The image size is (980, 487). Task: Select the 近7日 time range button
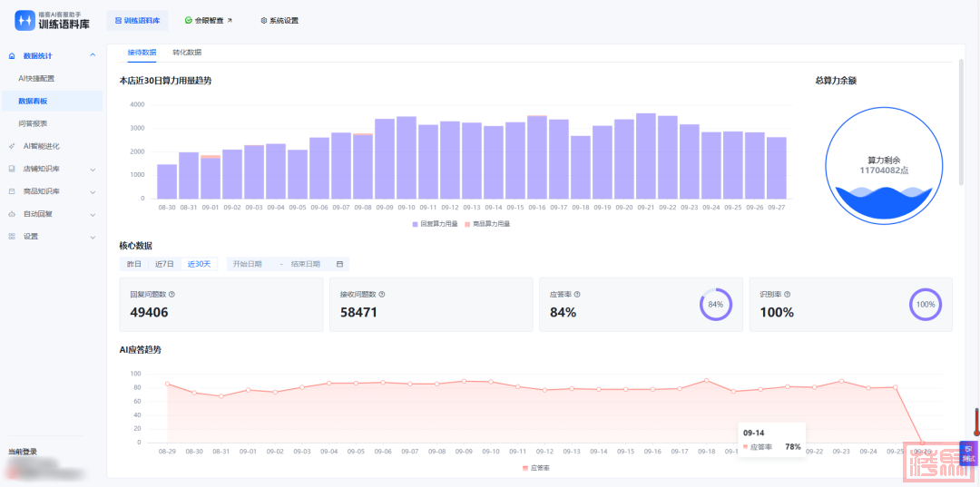coord(164,264)
